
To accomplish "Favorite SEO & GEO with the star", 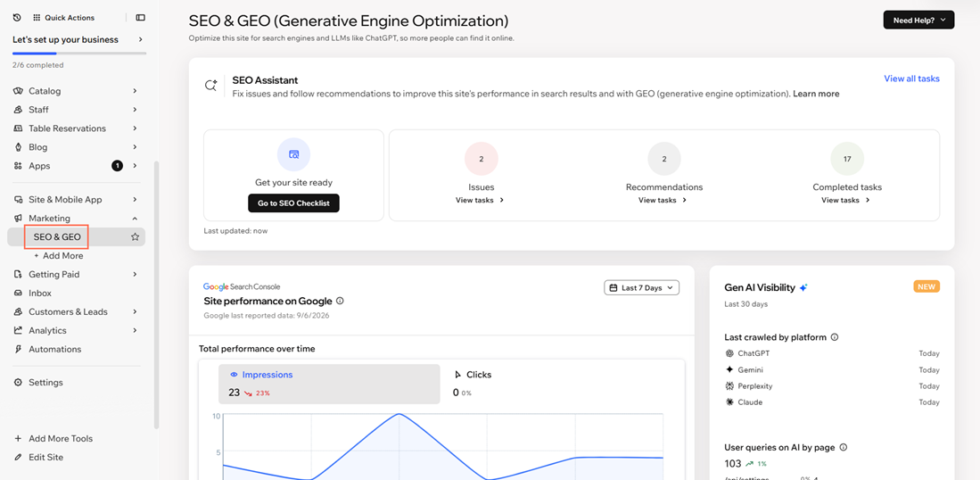I will click(x=135, y=236).
